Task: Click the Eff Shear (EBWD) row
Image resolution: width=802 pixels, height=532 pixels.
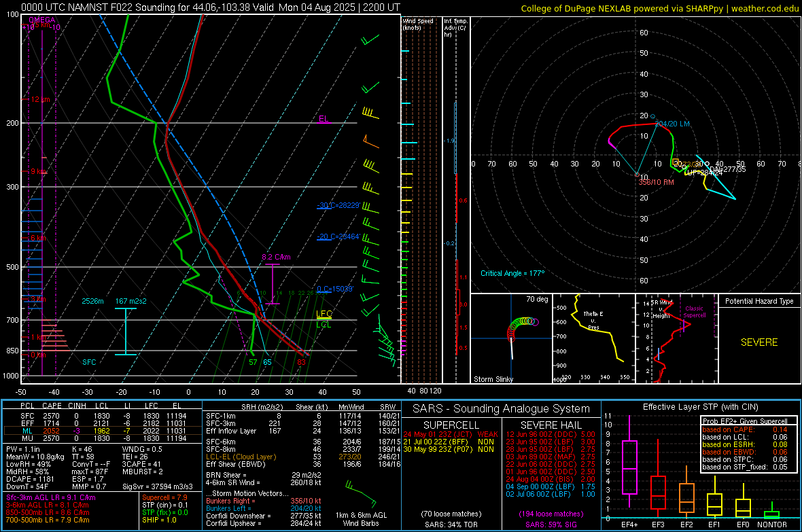Action: [302, 464]
